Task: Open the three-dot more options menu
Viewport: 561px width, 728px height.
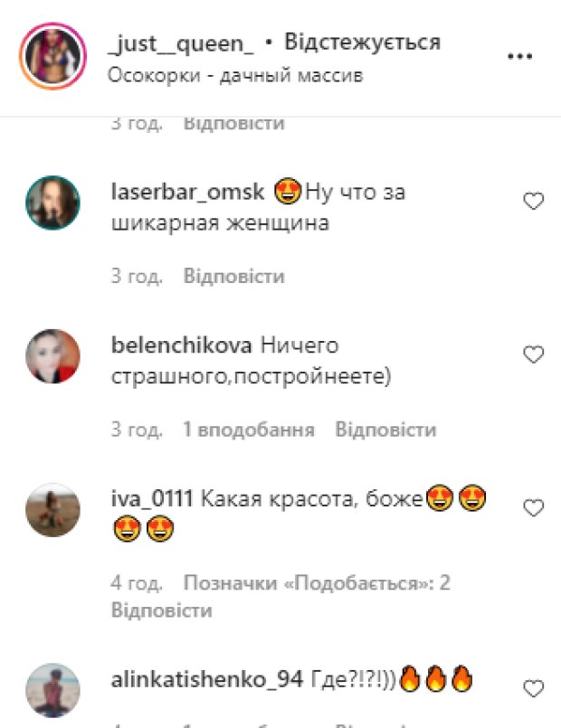Action: pyautogui.click(x=519, y=57)
